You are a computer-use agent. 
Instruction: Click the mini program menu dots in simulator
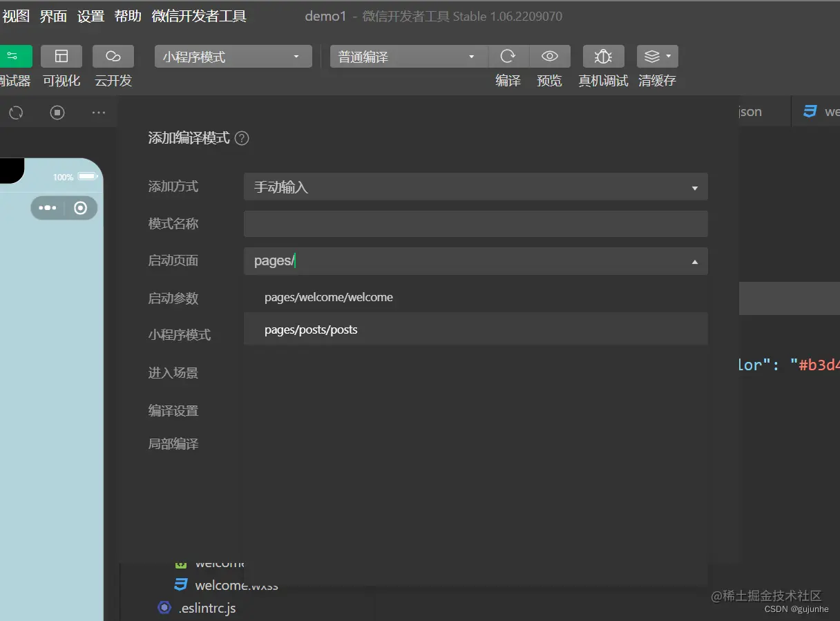(48, 208)
